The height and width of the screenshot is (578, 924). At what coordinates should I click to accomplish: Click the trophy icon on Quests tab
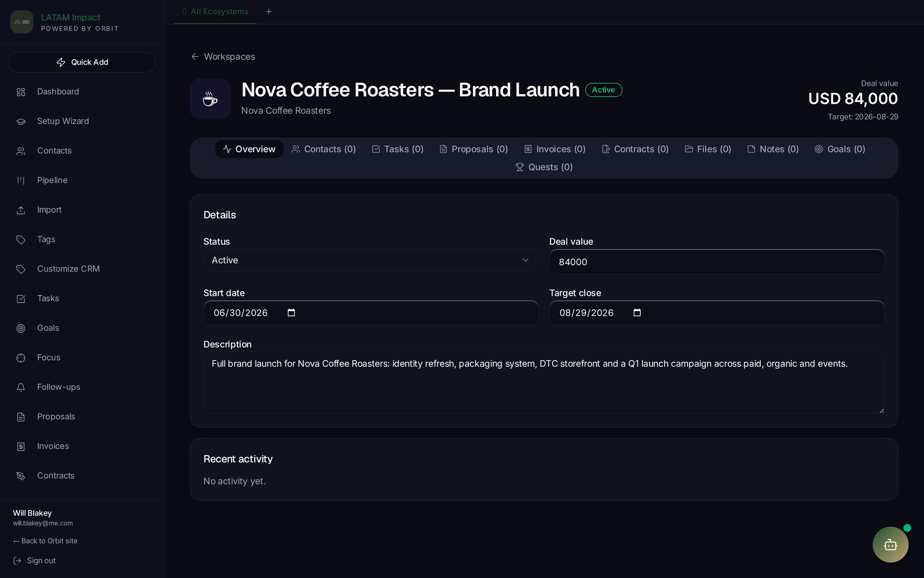point(520,167)
